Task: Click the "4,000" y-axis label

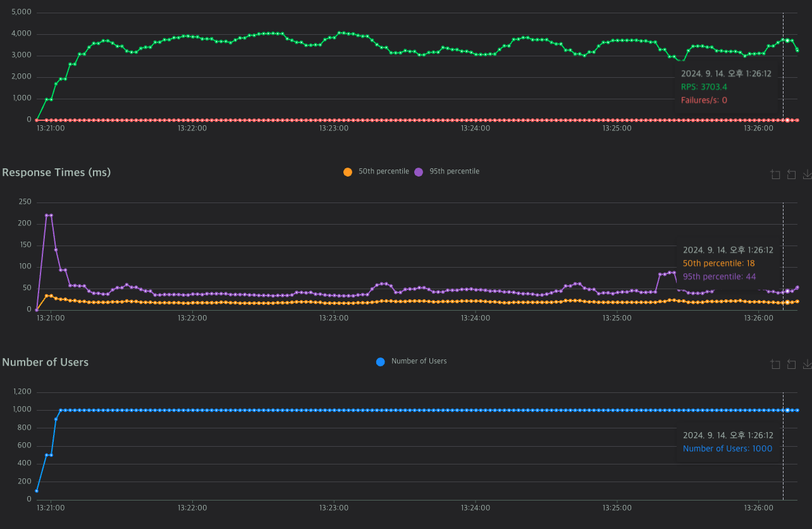Action: click(22, 34)
